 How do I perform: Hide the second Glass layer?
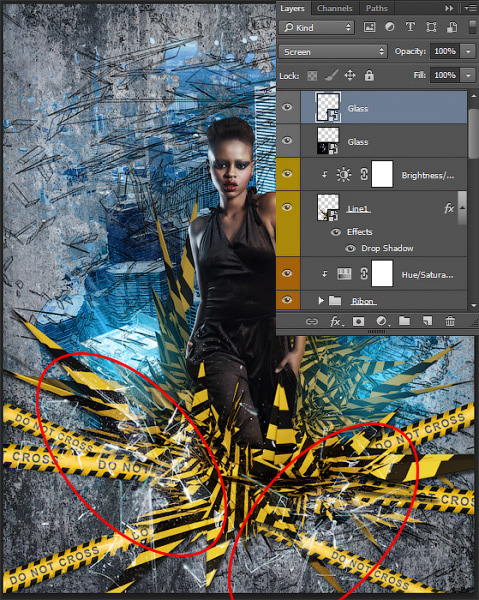tap(287, 140)
